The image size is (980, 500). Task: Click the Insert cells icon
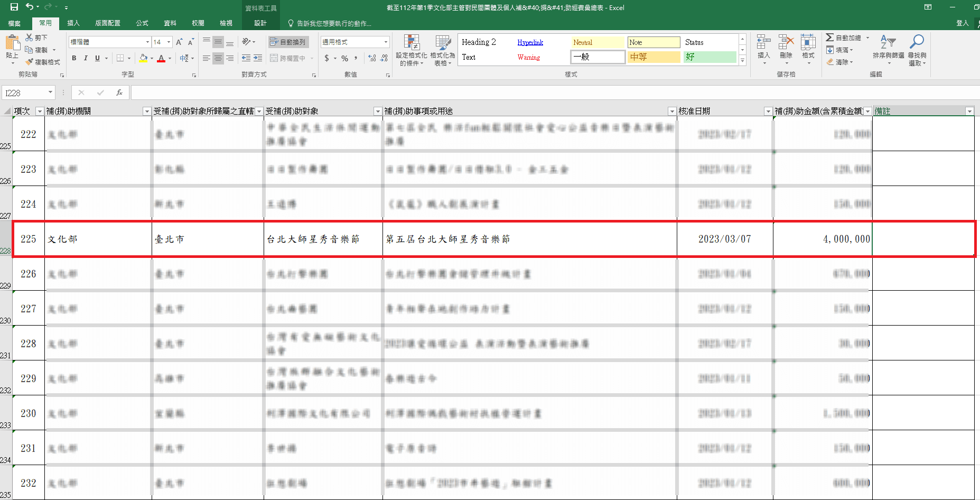coord(763,42)
